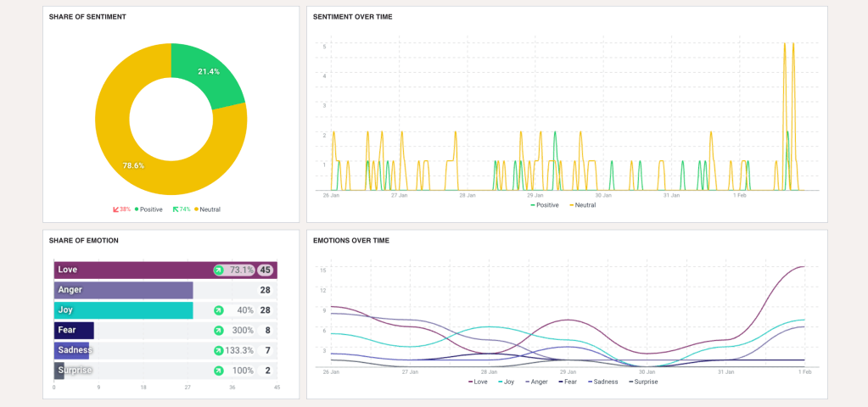
Task: Click the count badge 45 on Love row
Action: (266, 270)
